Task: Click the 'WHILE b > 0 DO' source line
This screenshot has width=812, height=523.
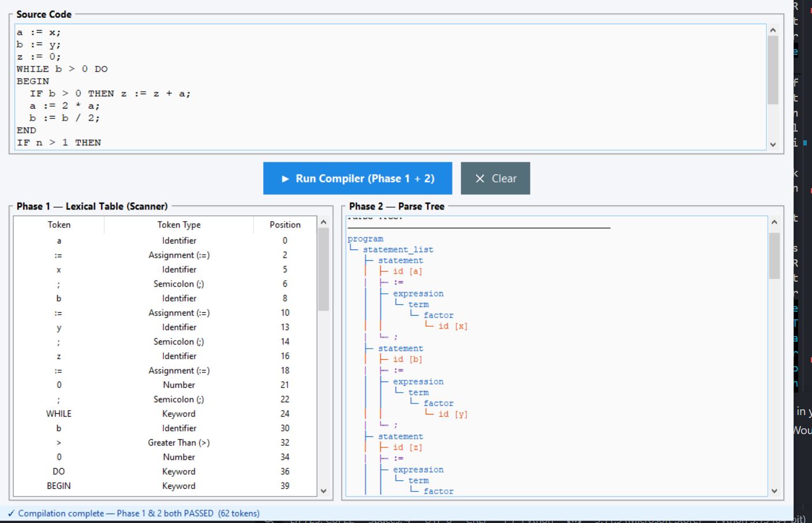Action: 62,69
